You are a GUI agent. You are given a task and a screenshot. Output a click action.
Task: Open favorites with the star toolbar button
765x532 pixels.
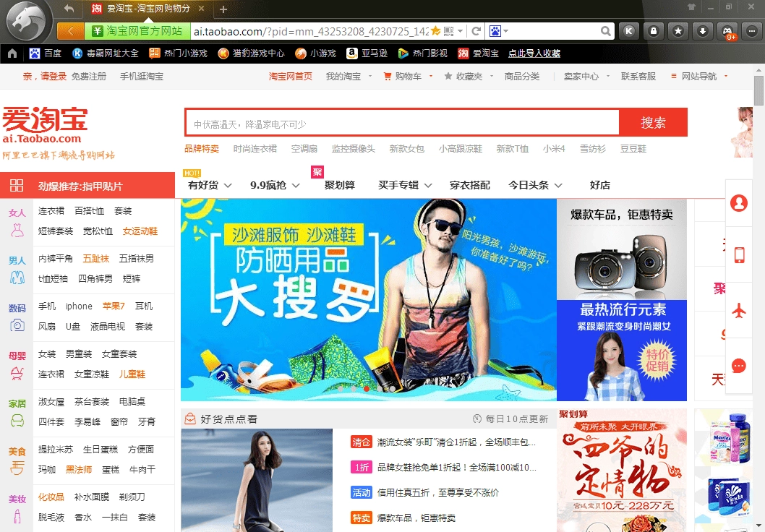pyautogui.click(x=678, y=31)
